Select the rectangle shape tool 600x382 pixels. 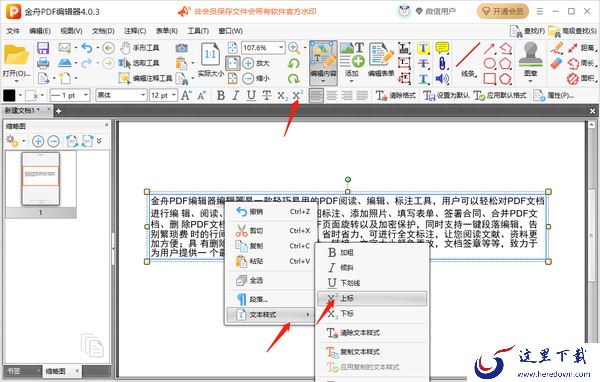[x=490, y=78]
